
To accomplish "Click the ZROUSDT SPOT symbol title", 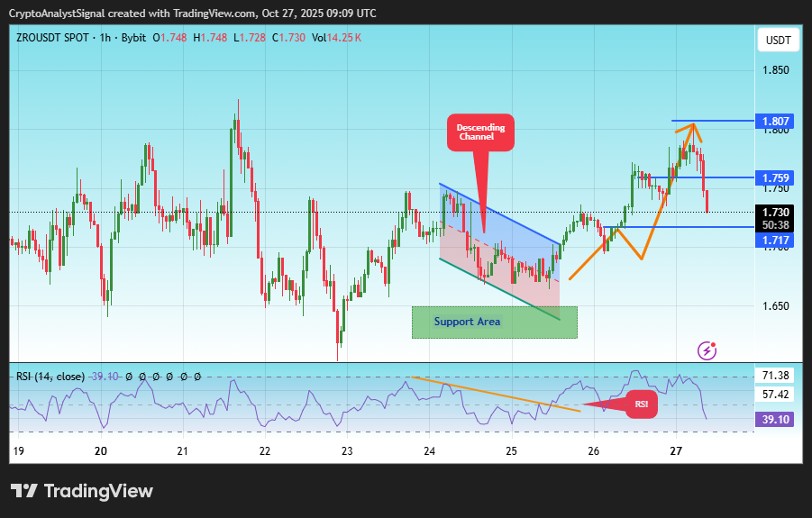I will click(52, 38).
